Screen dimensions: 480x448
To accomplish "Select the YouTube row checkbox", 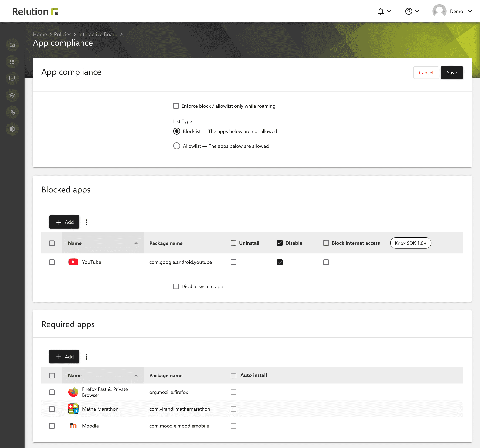I will coord(52,262).
